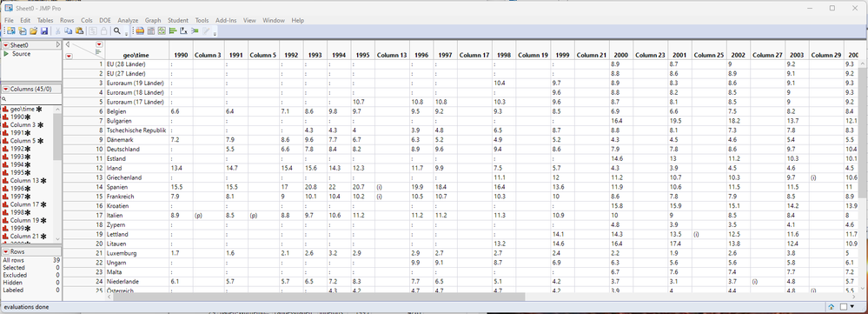
Task: Click the orange striped table icon in second toolbar
Action: 140,31
